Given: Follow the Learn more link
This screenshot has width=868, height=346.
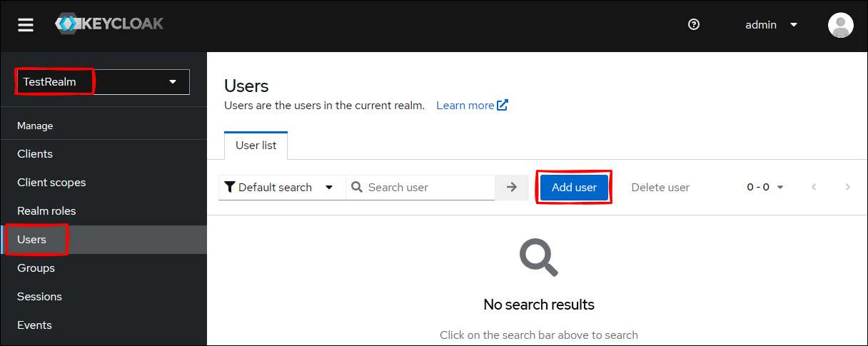Looking at the screenshot, I should click(x=465, y=106).
